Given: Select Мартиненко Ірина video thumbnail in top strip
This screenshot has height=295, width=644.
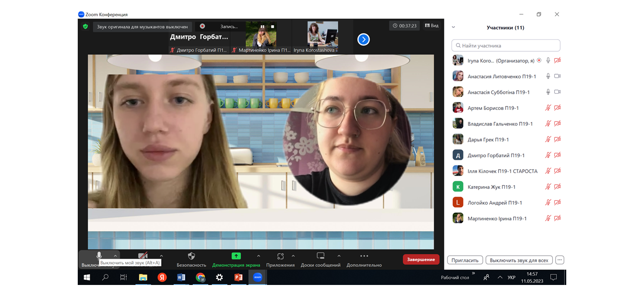Looking at the screenshot, I should tap(261, 37).
